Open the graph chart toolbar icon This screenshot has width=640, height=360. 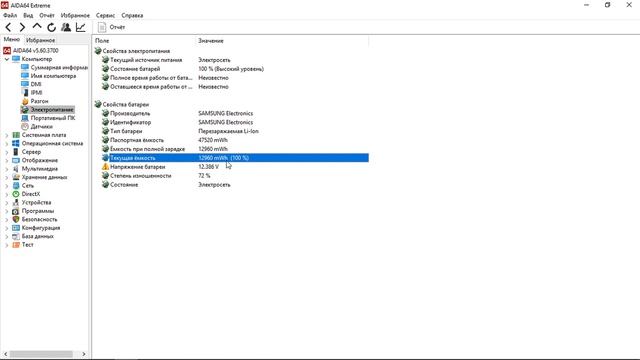point(80,27)
